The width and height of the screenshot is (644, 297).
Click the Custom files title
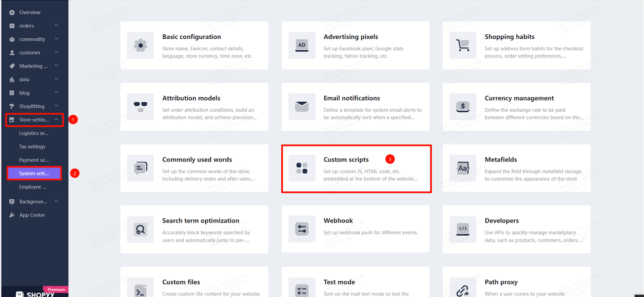tap(181, 282)
